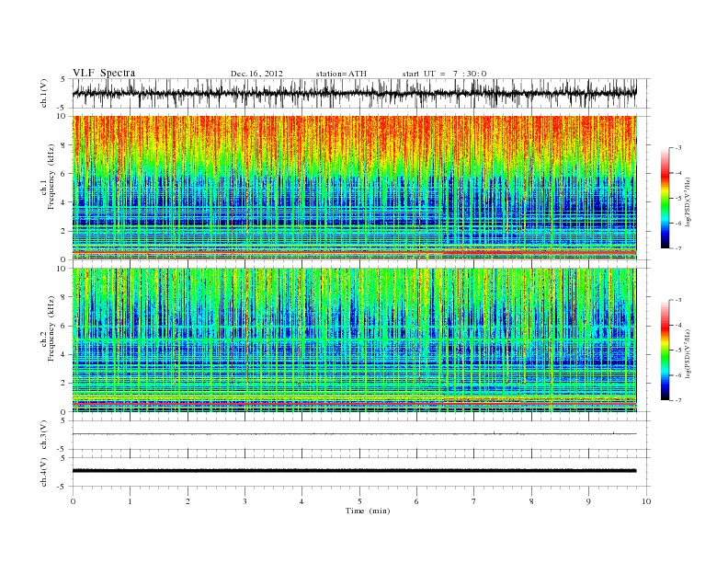Click the ch.2 'Frequency (kHz)' axis label

[51, 328]
